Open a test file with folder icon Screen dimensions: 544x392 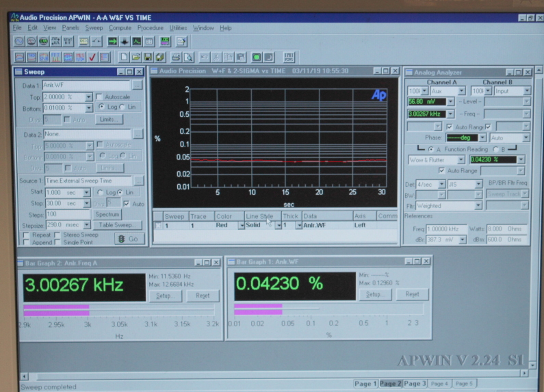[x=135, y=57]
